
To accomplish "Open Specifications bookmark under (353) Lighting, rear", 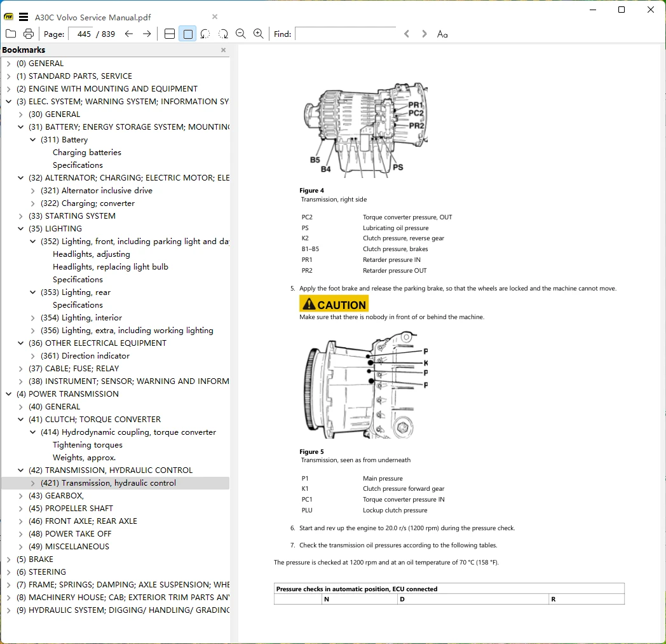I will (x=78, y=305).
